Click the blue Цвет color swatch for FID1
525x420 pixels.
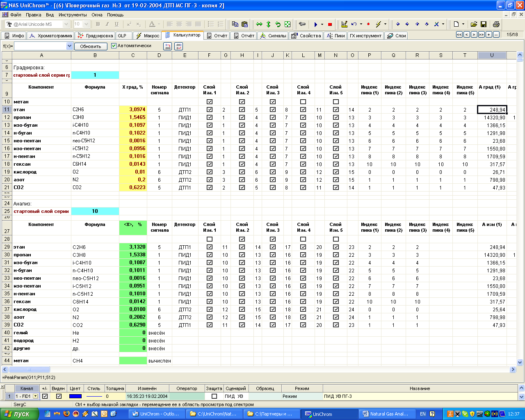pyautogui.click(x=75, y=396)
